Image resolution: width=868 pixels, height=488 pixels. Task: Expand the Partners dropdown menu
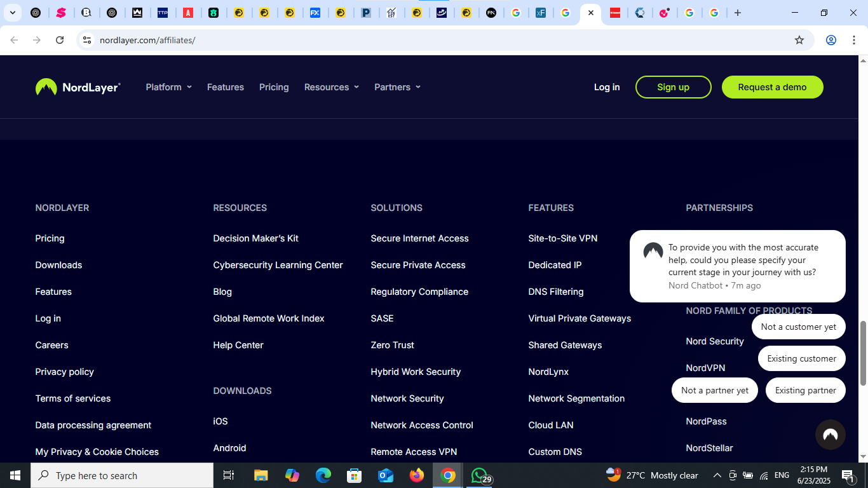tap(397, 87)
